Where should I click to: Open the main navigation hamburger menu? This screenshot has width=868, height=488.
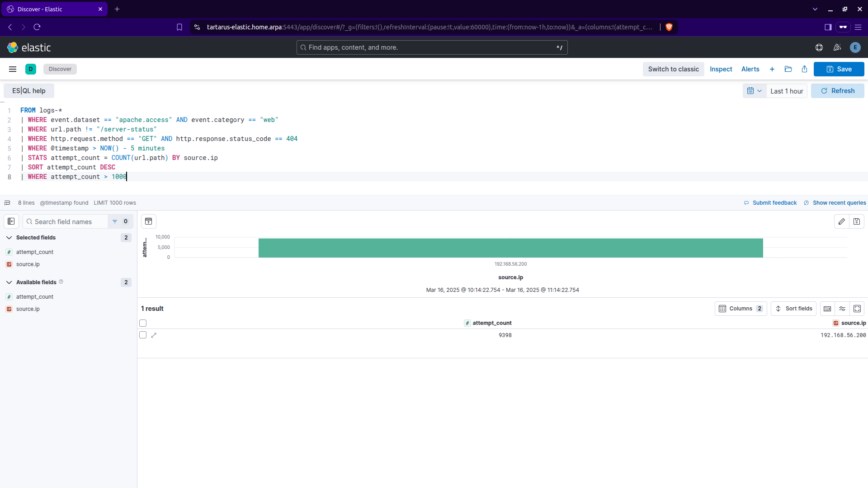(13, 69)
